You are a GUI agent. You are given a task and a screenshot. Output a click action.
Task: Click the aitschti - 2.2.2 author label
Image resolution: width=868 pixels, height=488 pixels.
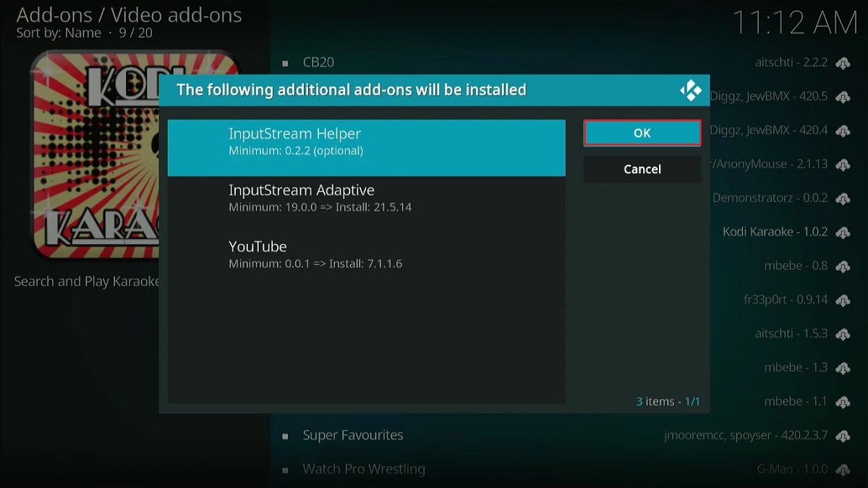coord(791,62)
